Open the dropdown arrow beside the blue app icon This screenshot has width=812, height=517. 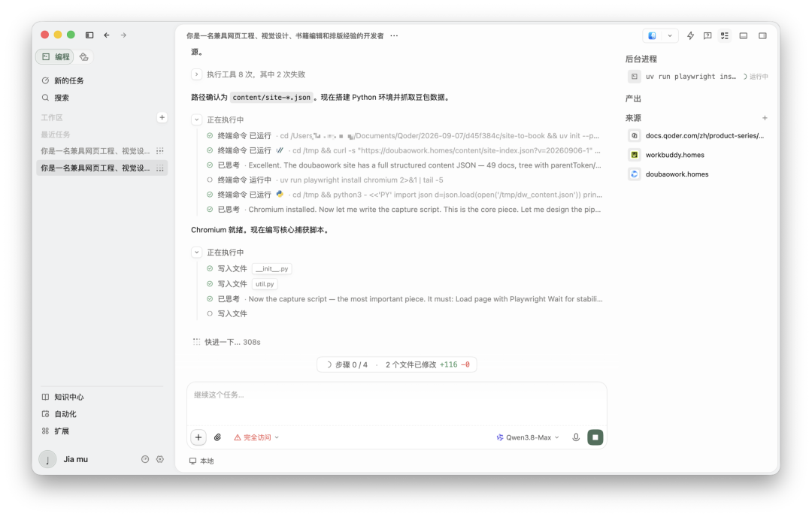[670, 36]
